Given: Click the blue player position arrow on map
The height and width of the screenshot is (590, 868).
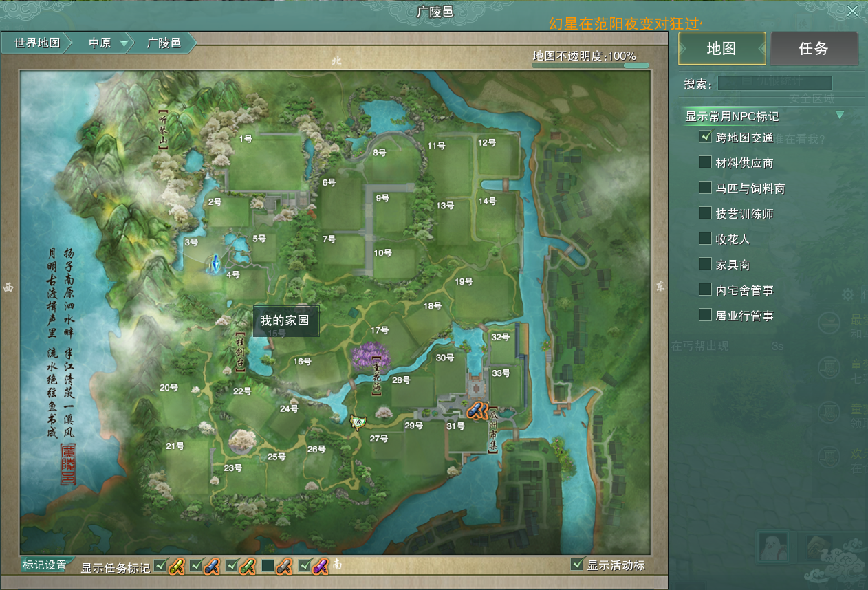Looking at the screenshot, I should point(215,263).
